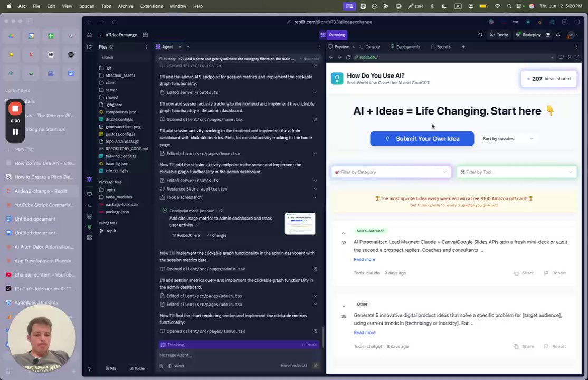
Task: Open the preview in a new browser tab
Action: (x=577, y=58)
